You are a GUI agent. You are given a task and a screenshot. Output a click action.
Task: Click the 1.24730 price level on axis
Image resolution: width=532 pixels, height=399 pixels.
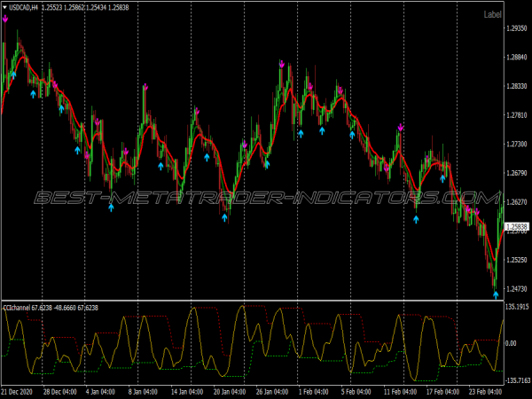pos(516,289)
